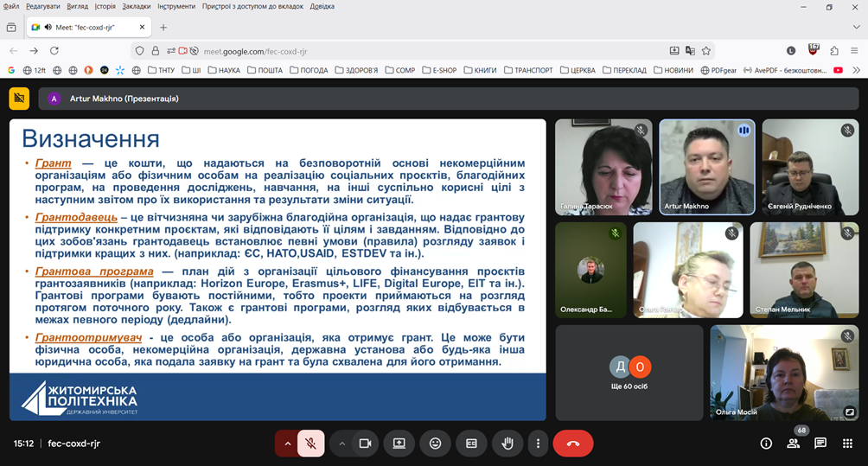868x466 pixels.
Task: Toggle the camera on or off
Action: pyautogui.click(x=365, y=444)
